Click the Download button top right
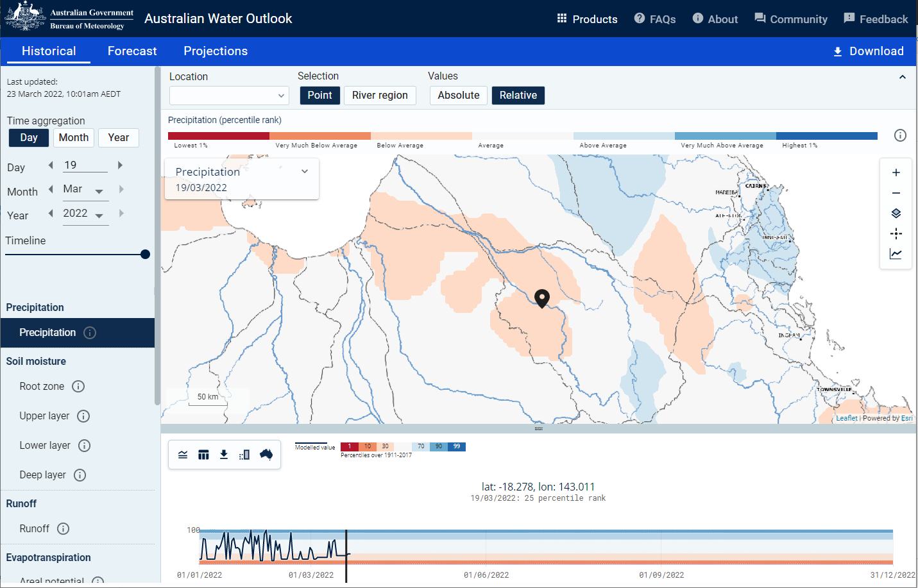The image size is (918, 588). click(868, 51)
